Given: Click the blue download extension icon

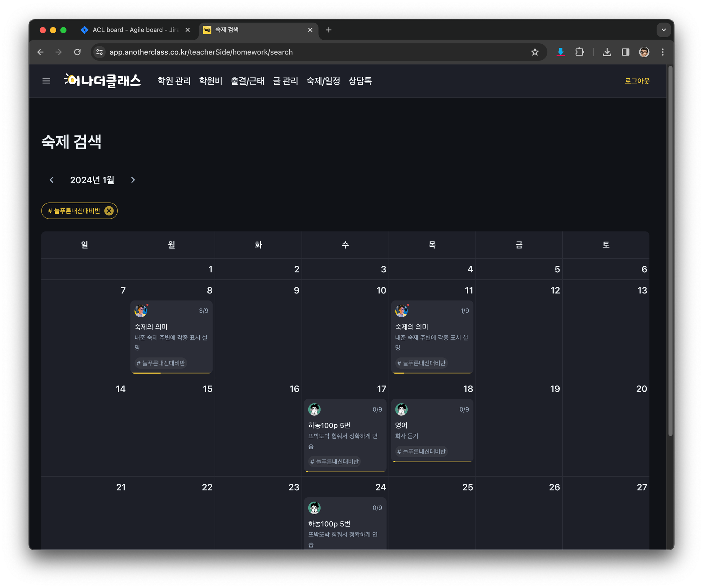Looking at the screenshot, I should 561,52.
